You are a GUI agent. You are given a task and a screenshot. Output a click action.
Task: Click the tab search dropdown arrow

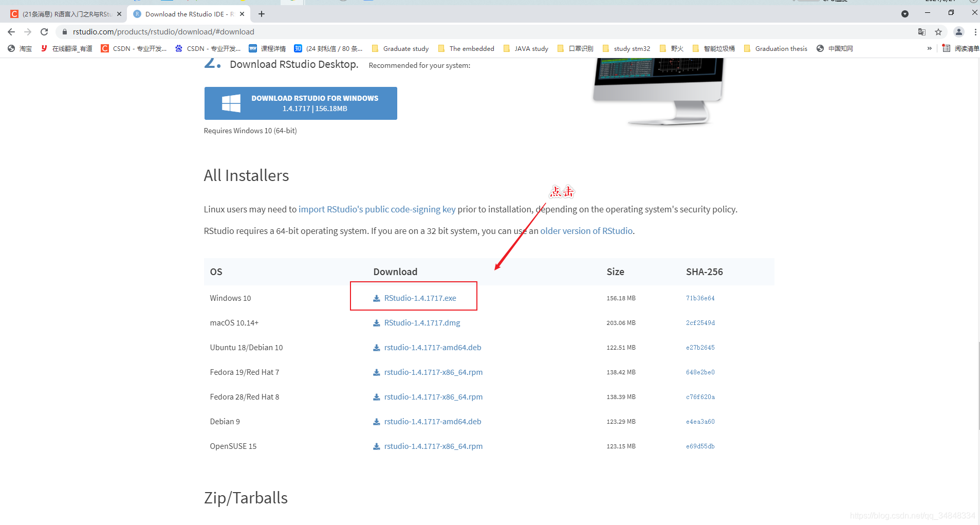905,14
